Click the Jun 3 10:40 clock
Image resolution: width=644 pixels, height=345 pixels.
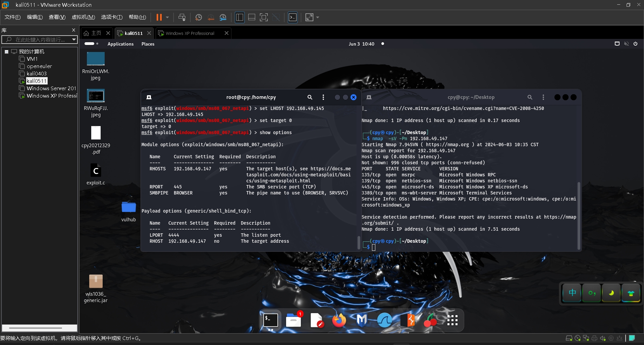coord(361,44)
